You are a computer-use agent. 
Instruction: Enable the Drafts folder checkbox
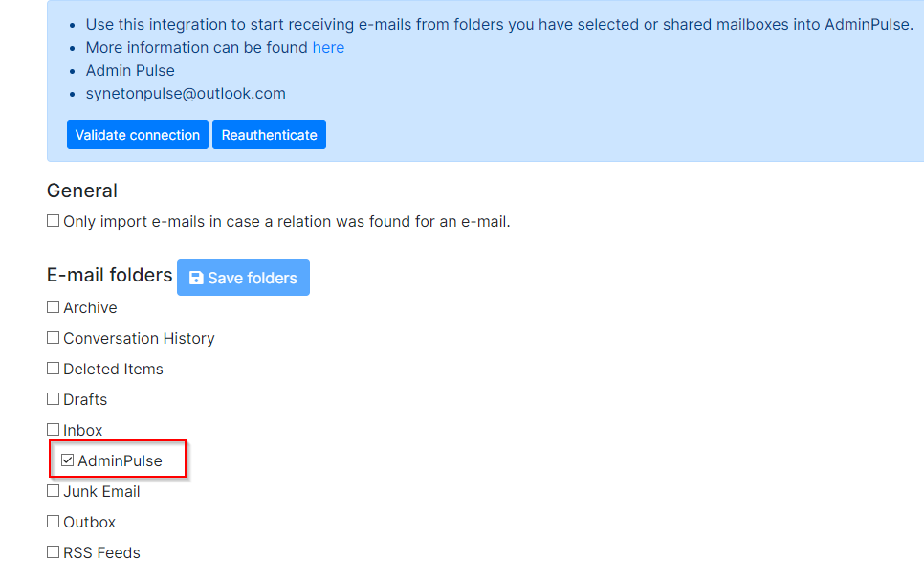coord(54,400)
